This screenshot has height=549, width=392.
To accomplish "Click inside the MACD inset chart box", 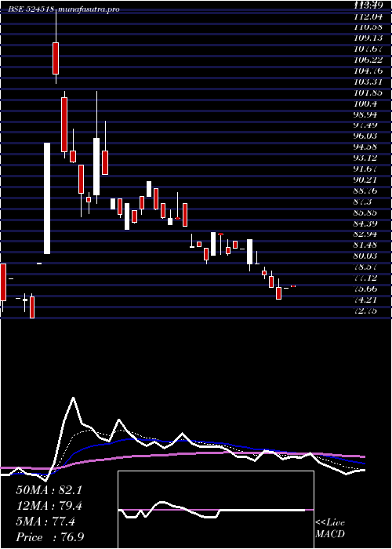I will coord(216,510).
